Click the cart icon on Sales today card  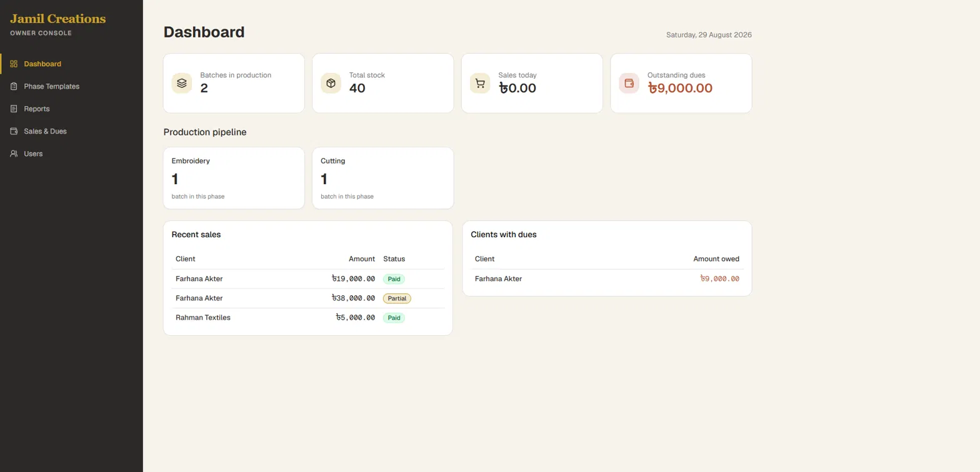pyautogui.click(x=480, y=83)
